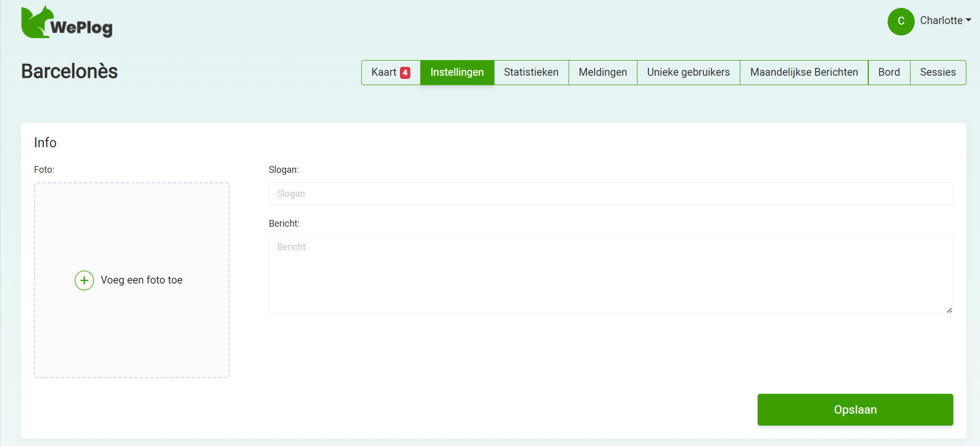Click the green C avatar circle

click(x=901, y=21)
